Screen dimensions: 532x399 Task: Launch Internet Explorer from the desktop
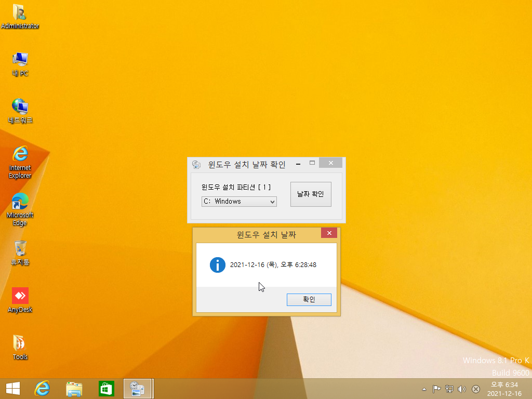[x=20, y=162]
